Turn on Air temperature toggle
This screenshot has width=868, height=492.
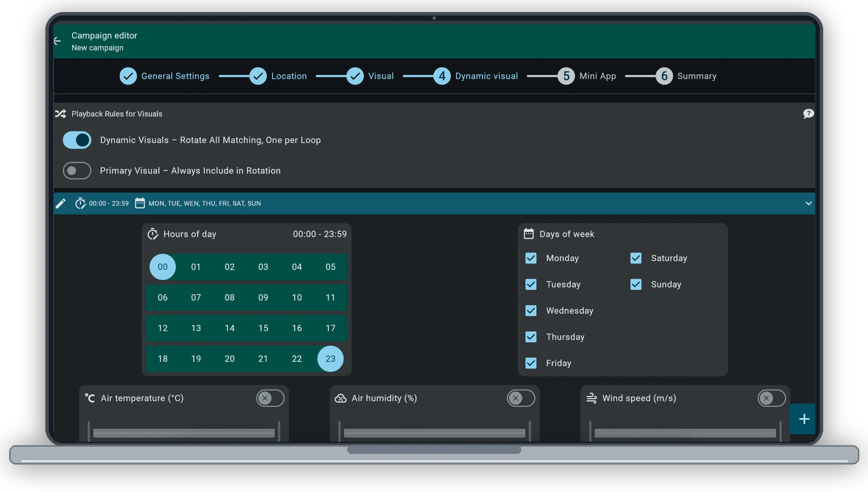point(270,398)
